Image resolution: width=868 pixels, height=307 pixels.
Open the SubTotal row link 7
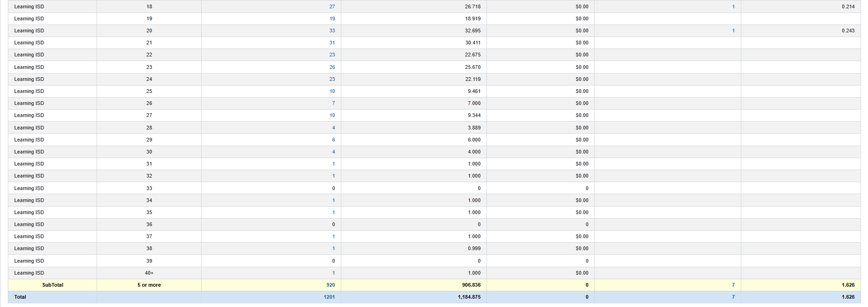733,285
